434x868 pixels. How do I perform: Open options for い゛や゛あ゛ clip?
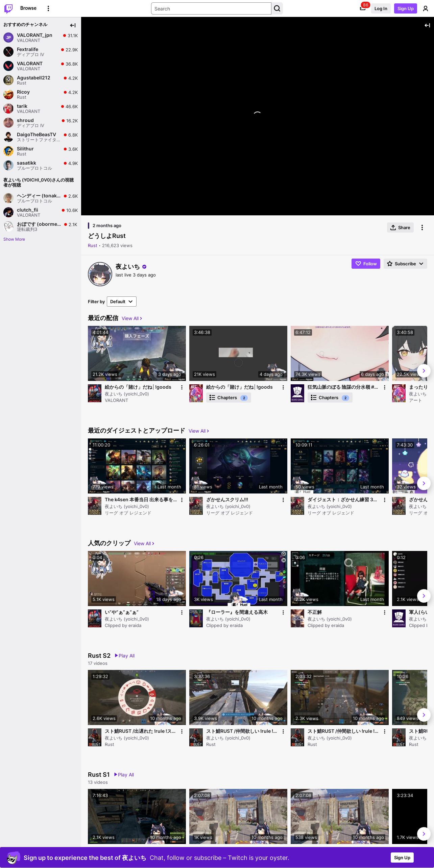(x=182, y=612)
